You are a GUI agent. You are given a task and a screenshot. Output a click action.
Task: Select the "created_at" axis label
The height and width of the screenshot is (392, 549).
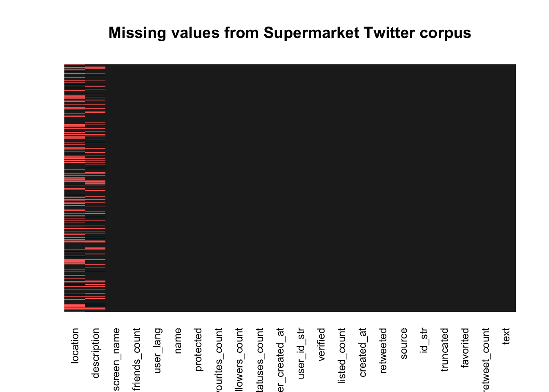click(363, 352)
